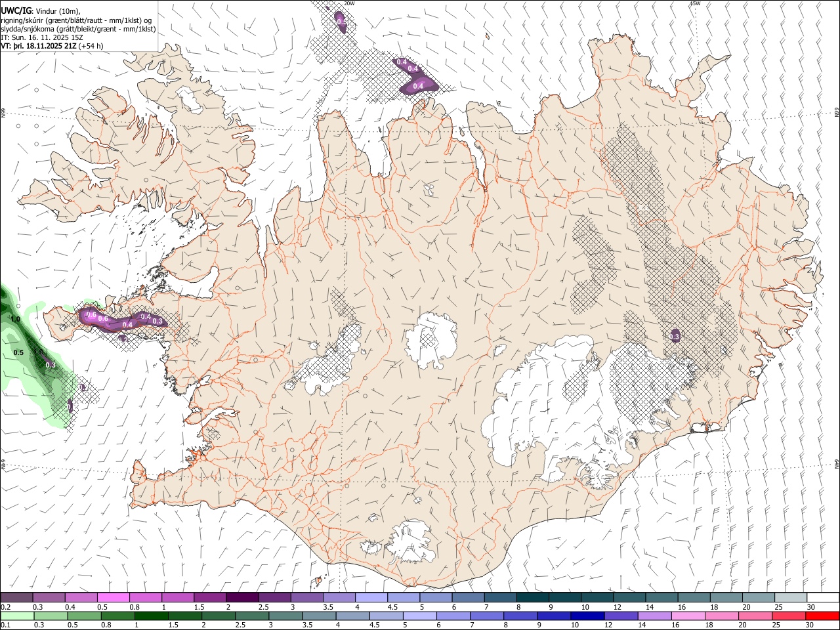The width and height of the screenshot is (840, 630).
Task: Select the 1.5 swatch in upper snow scale
Action: click(x=210, y=597)
